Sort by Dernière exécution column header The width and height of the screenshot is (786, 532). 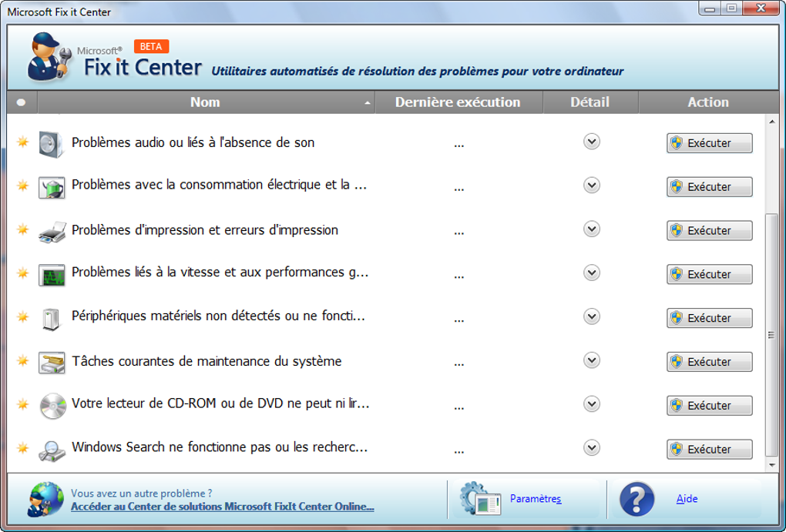point(458,102)
